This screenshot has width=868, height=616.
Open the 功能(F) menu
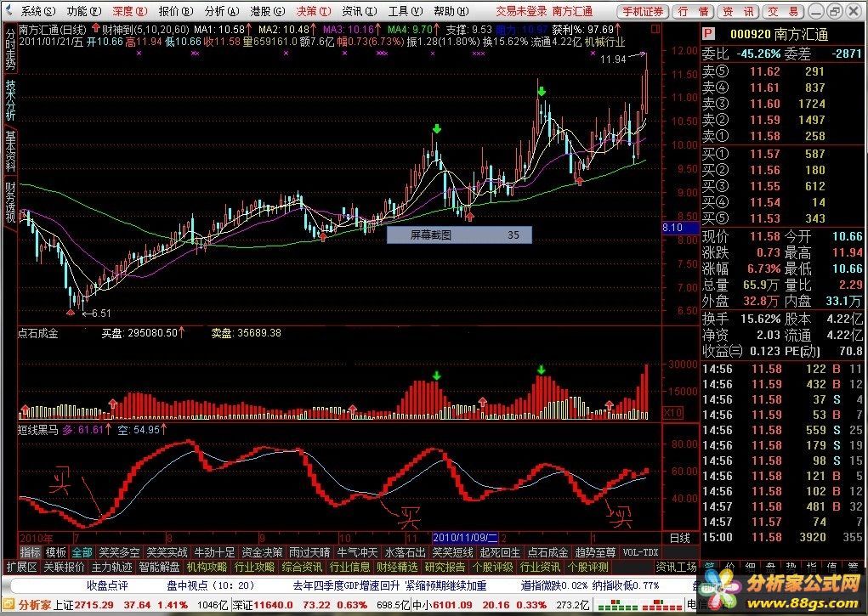(84, 11)
